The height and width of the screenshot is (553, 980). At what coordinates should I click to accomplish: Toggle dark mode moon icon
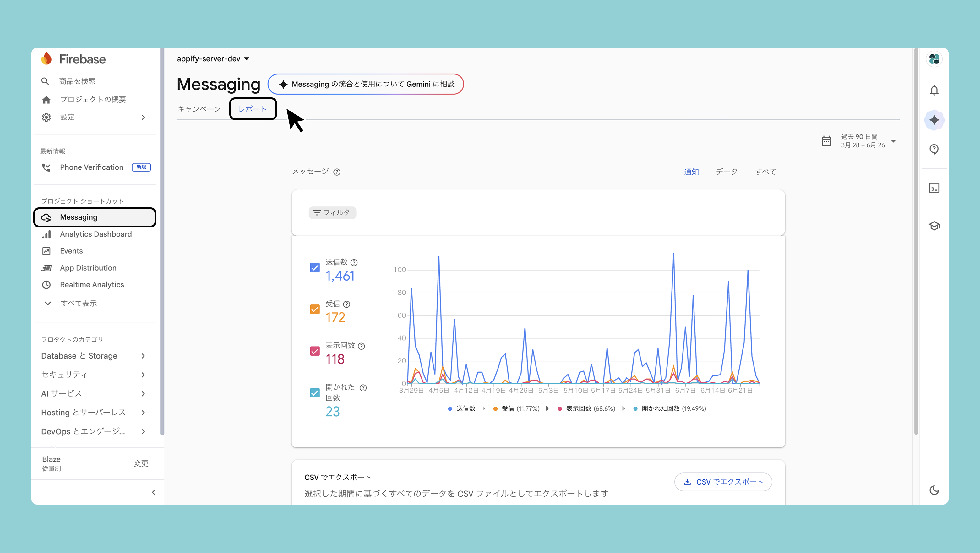[x=934, y=490]
